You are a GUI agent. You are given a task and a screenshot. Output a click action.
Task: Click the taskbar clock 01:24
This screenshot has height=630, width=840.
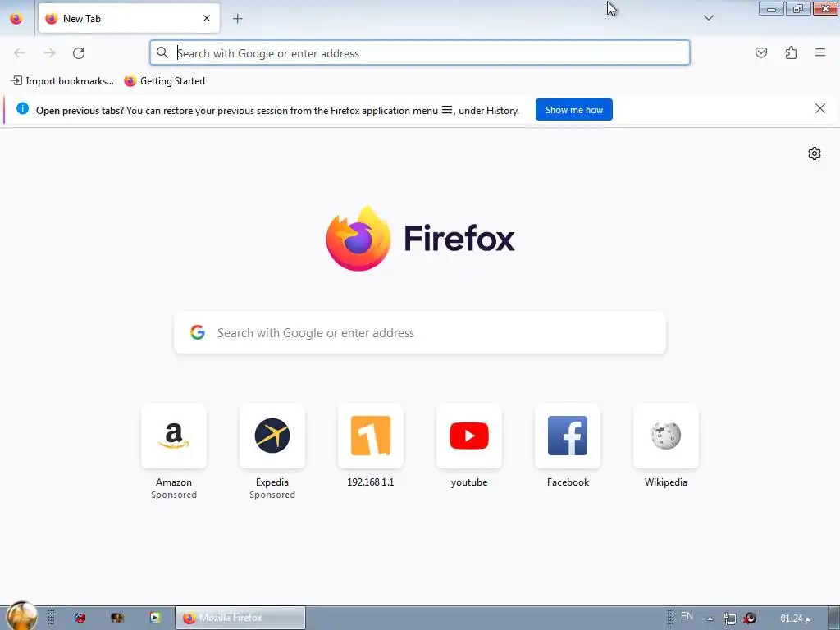click(x=795, y=619)
